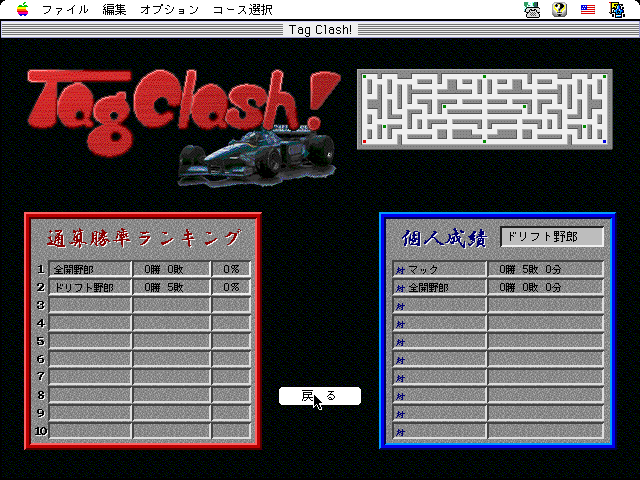Open the オプション menu

pyautogui.click(x=169, y=9)
